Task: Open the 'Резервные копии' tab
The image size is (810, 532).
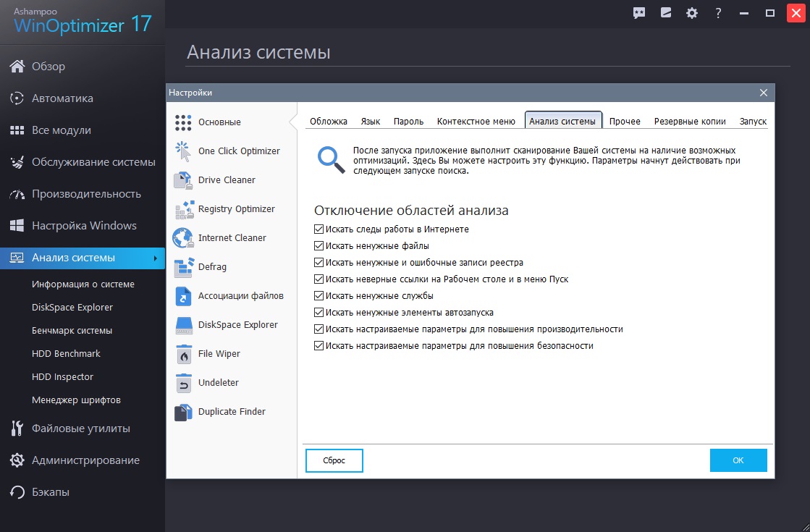Action: click(x=690, y=122)
